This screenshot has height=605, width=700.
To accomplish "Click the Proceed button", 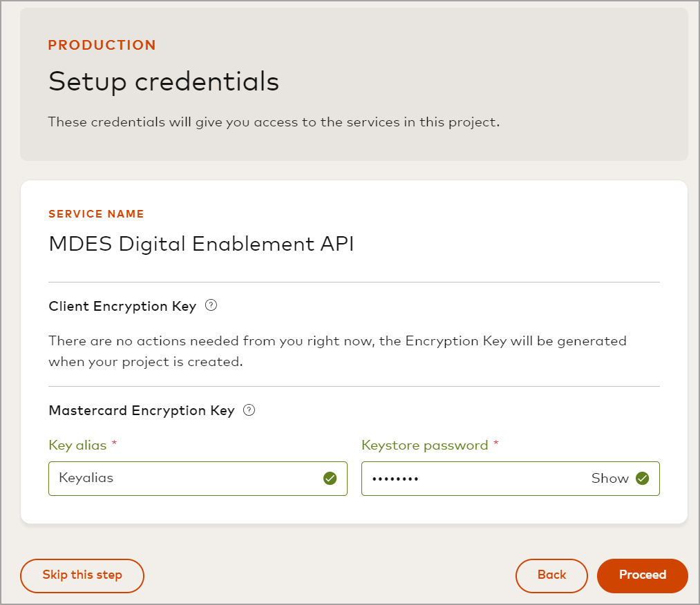I will click(x=642, y=575).
